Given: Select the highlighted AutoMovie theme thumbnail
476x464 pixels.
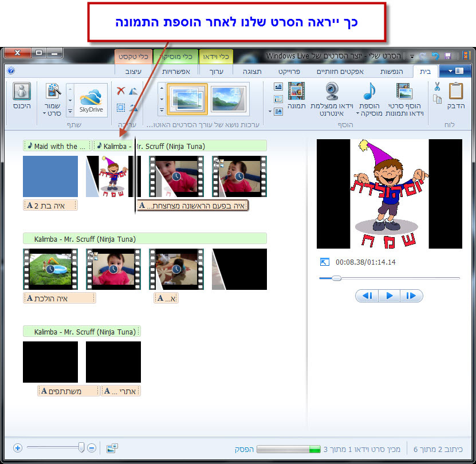Looking at the screenshot, I should (187, 99).
